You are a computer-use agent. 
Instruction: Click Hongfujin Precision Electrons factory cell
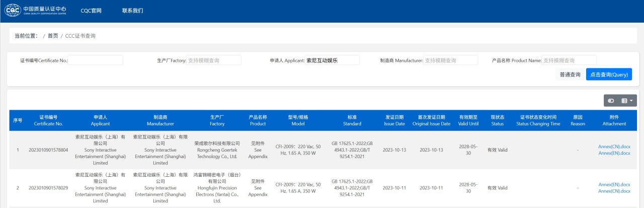(x=217, y=188)
